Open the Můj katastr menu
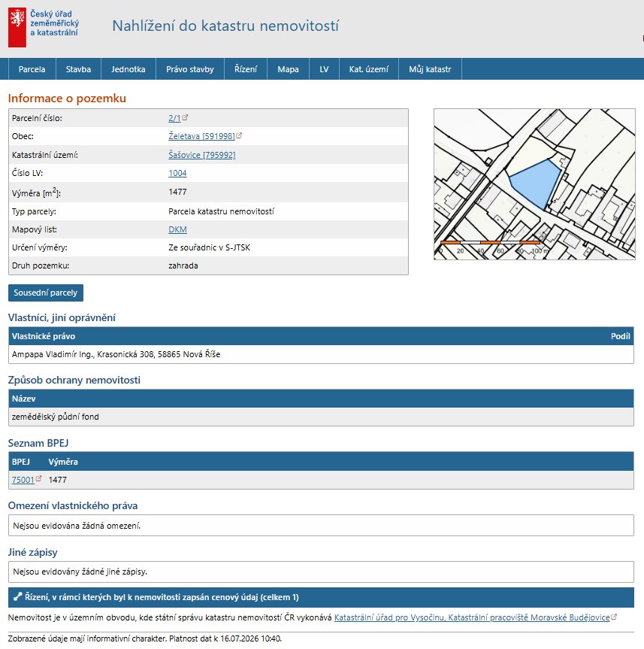 tap(430, 69)
